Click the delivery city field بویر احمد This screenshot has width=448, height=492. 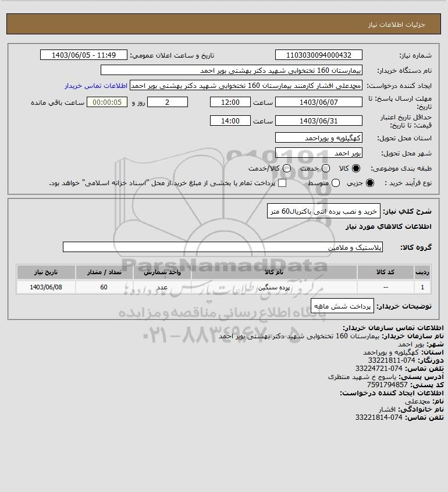coord(318,153)
